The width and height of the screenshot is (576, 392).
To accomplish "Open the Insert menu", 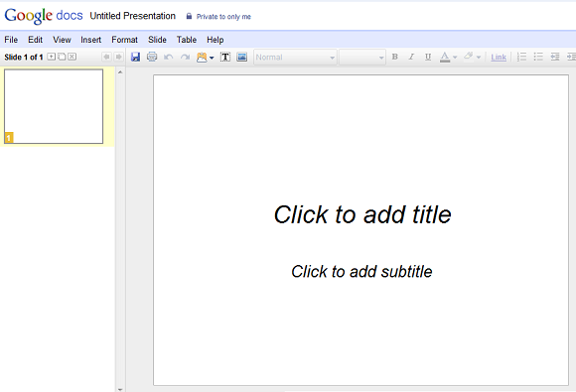I will click(90, 40).
